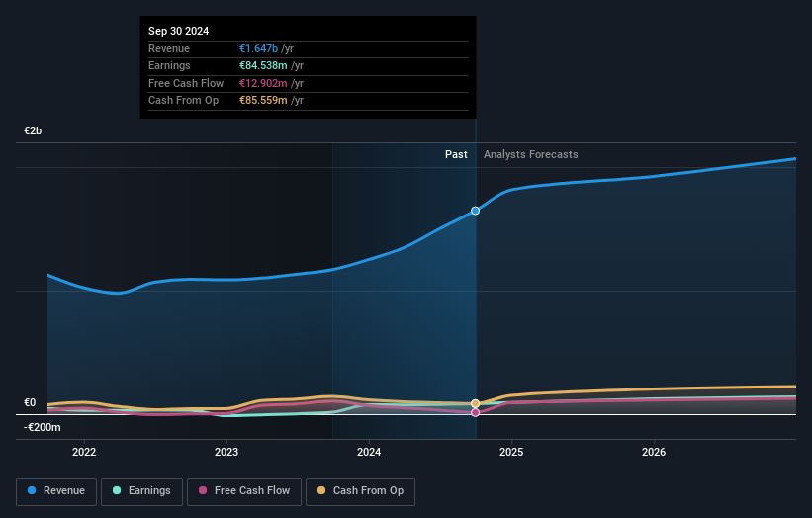
Task: Toggle the Earnings legend button
Action: tap(141, 491)
